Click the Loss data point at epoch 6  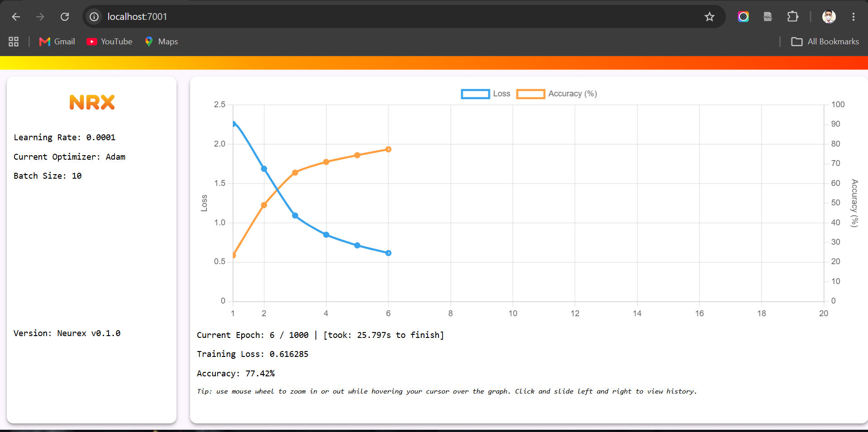(x=388, y=253)
